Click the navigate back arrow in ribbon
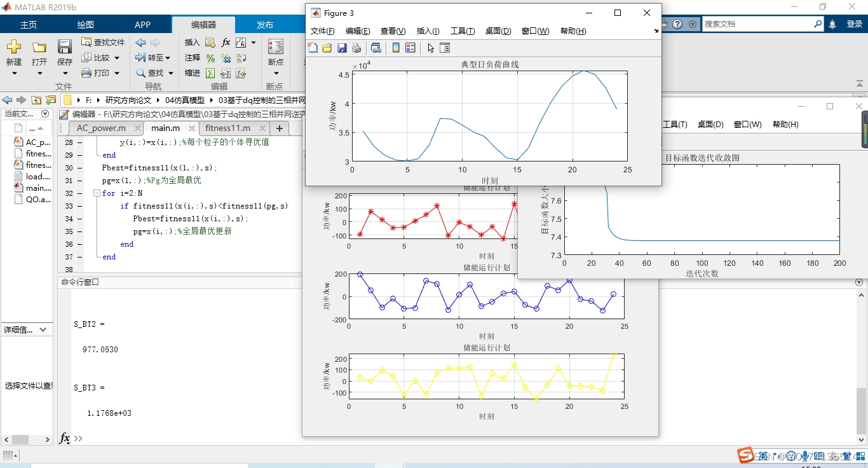Screen dimensions: 868x468 tap(140, 43)
